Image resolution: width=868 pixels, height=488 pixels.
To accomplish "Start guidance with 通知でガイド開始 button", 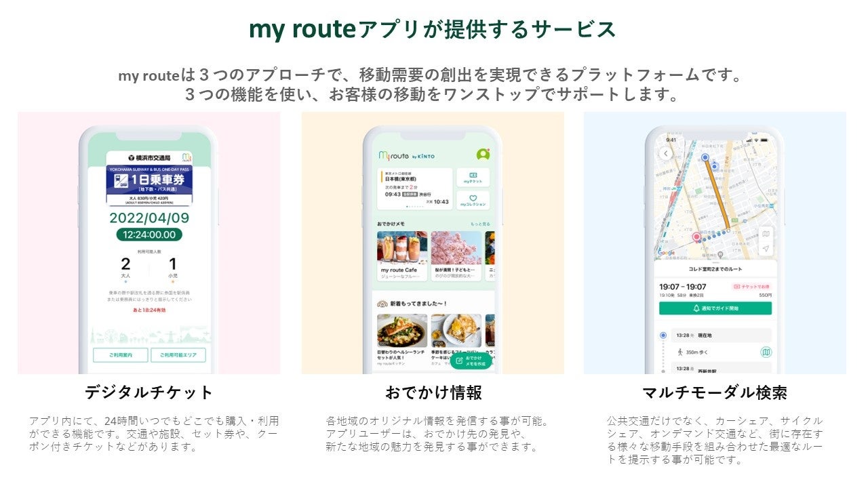I will click(715, 308).
